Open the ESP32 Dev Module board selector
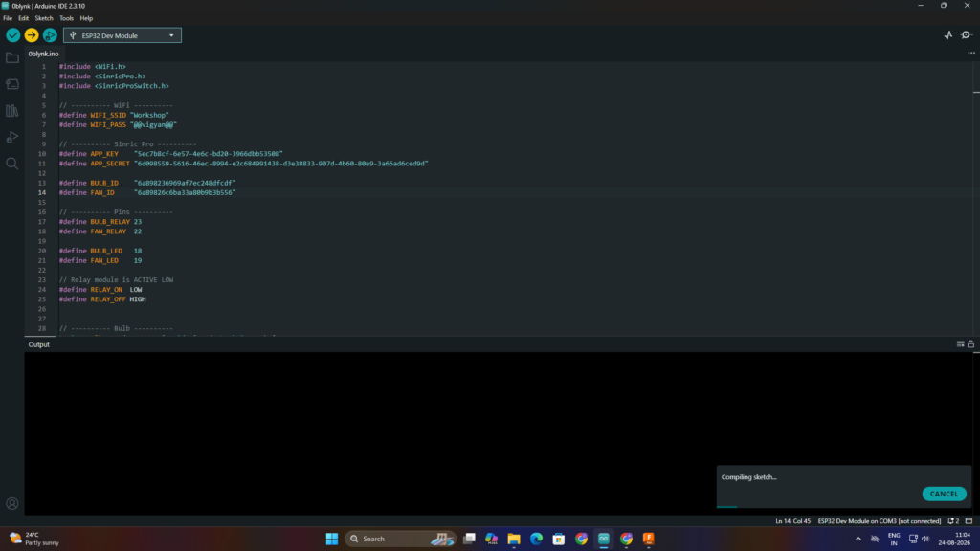The height and width of the screenshot is (551, 980). click(x=122, y=35)
